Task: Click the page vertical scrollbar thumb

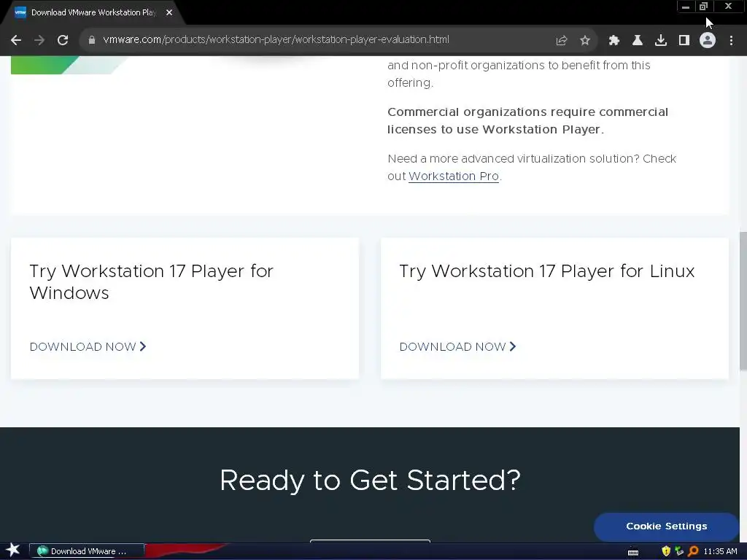Action: 743,300
